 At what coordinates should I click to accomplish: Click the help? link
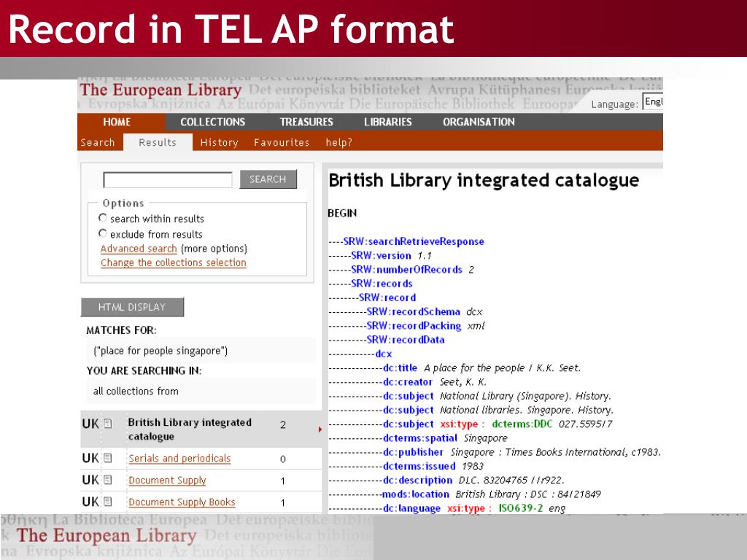click(x=338, y=142)
